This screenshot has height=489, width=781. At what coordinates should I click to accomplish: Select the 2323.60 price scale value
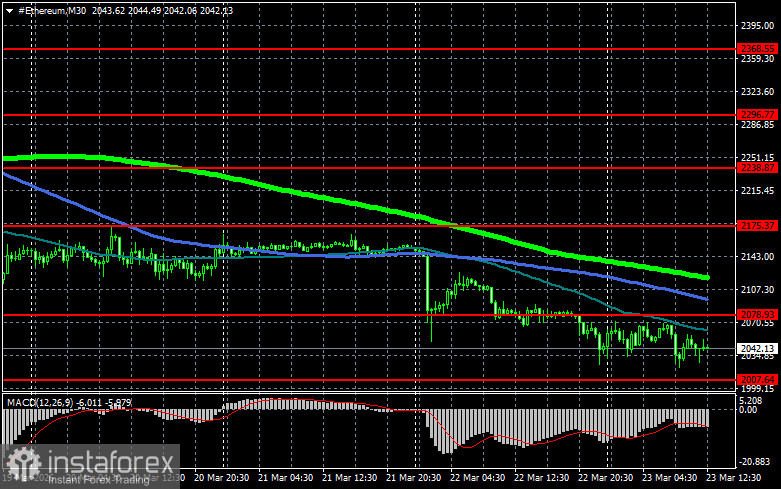pos(758,92)
